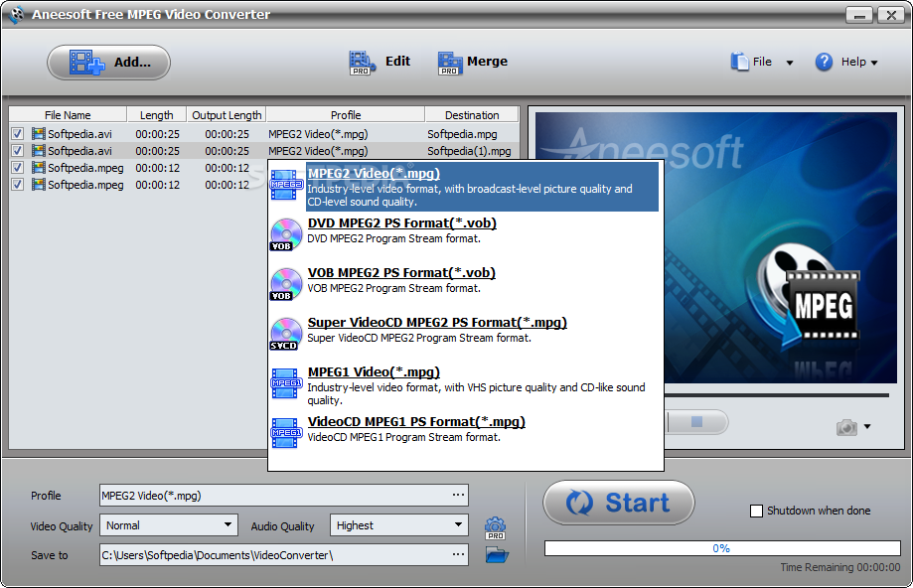Open the Merge PRO tool icon
The width and height of the screenshot is (913, 588).
tap(450, 63)
